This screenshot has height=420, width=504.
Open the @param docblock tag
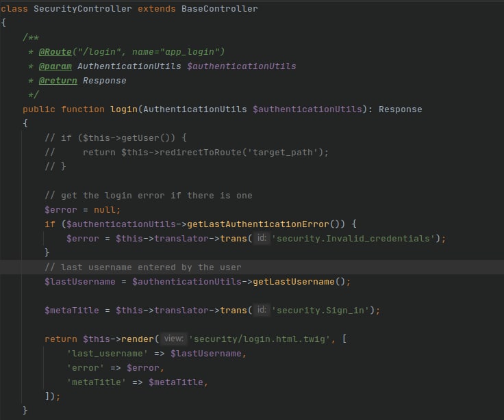pos(55,66)
